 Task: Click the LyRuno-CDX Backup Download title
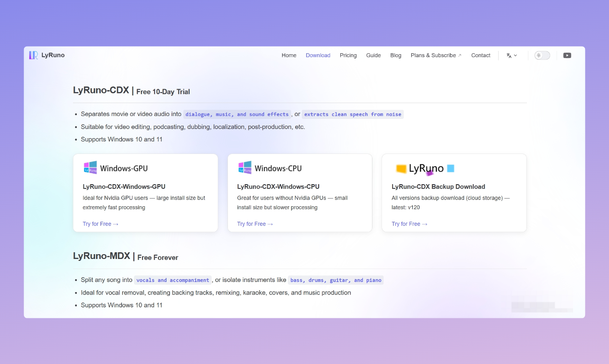point(438,187)
